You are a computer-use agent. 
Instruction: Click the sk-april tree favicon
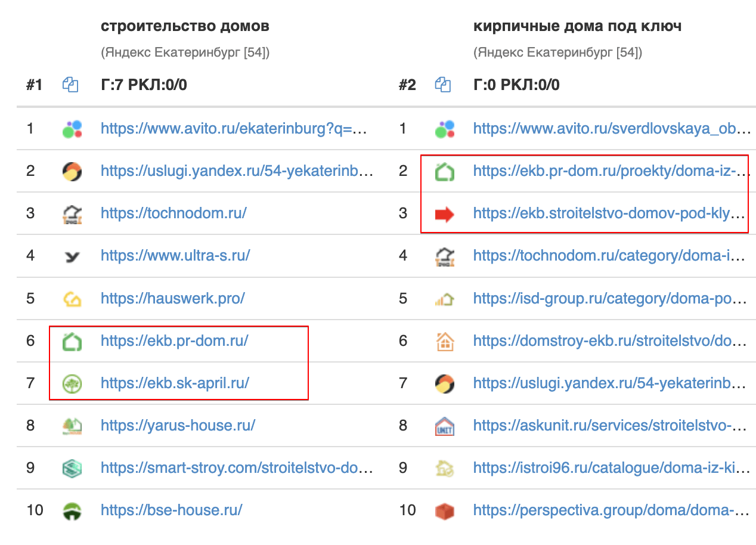point(72,383)
